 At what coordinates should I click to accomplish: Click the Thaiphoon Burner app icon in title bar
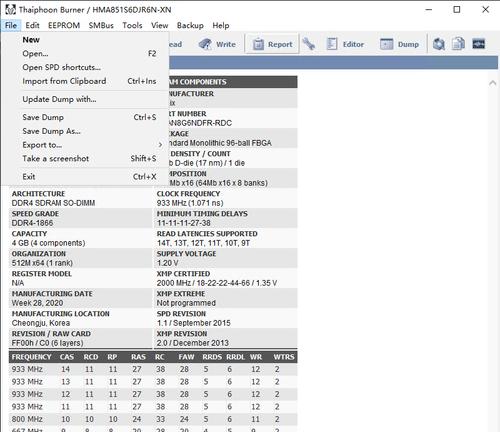pos(10,10)
